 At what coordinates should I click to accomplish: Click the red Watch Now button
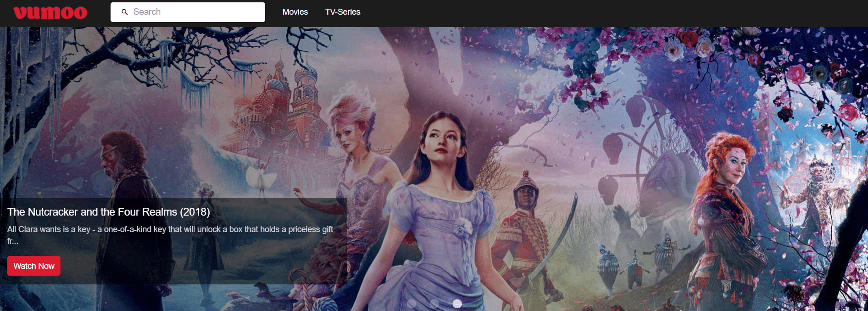pyautogui.click(x=34, y=266)
